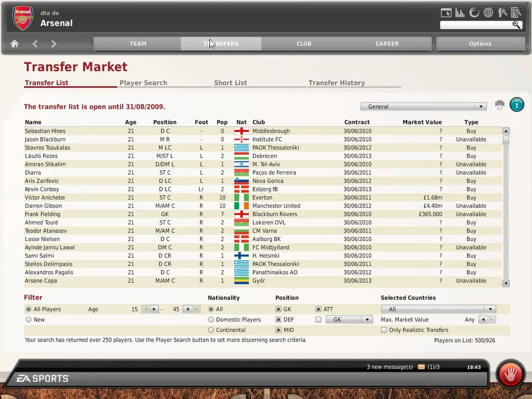Toggle the DEF position checkbox

(x=278, y=319)
